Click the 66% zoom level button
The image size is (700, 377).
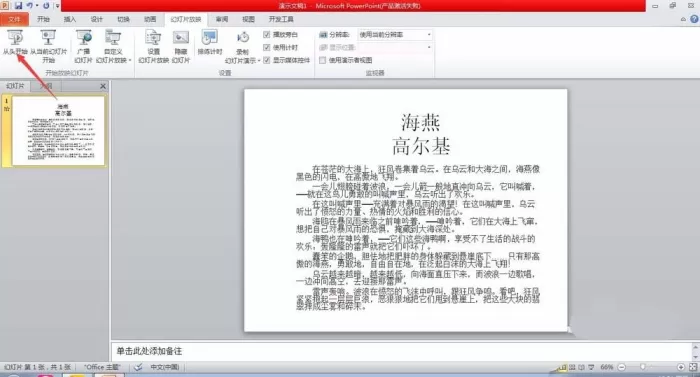point(606,367)
